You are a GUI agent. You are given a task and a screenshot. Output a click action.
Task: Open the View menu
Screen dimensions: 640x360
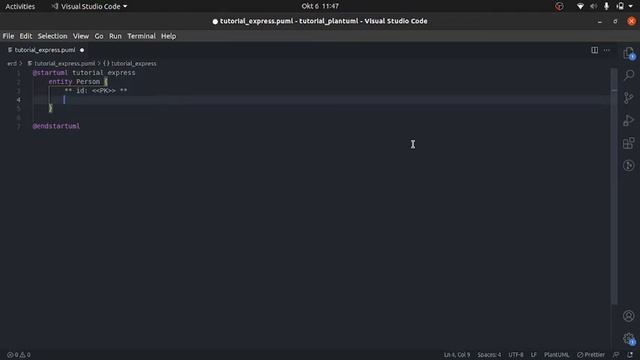[x=81, y=36]
